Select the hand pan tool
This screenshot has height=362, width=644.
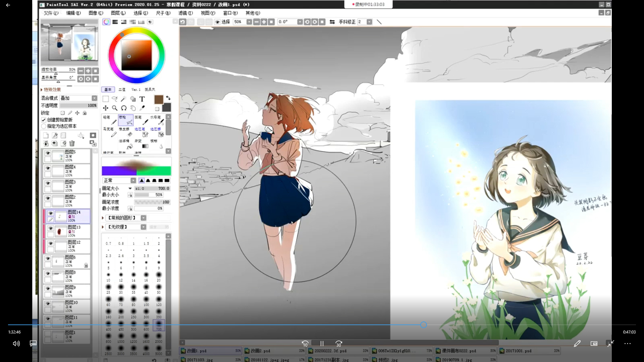pyautogui.click(x=133, y=108)
